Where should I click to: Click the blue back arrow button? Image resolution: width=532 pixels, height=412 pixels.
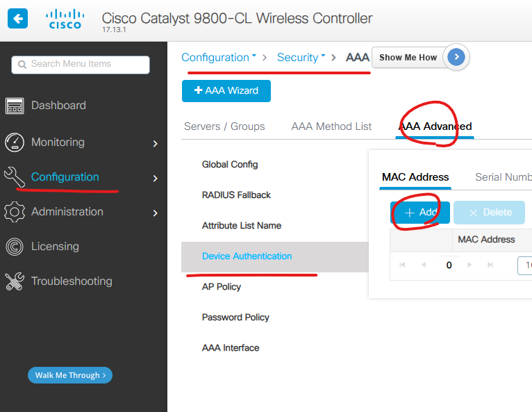coord(17,18)
